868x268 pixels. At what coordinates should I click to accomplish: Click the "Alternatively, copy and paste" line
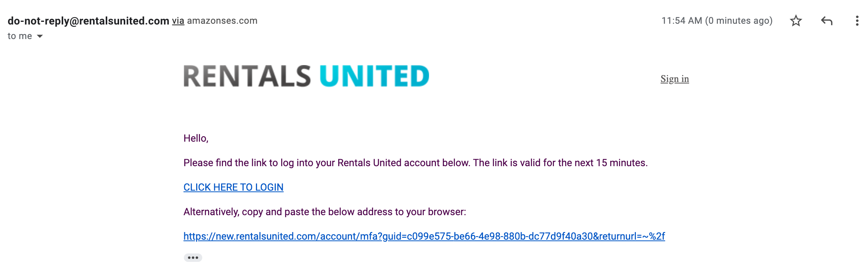[x=324, y=212]
